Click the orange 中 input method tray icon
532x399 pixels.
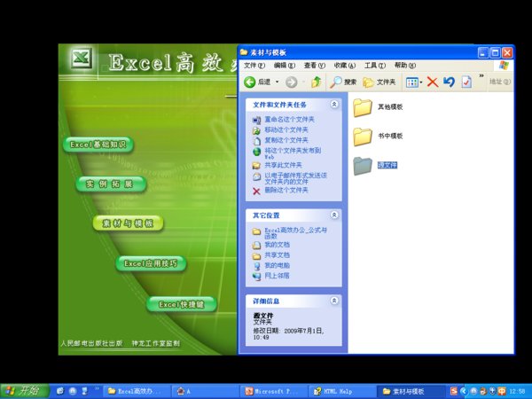pyautogui.click(x=502, y=391)
